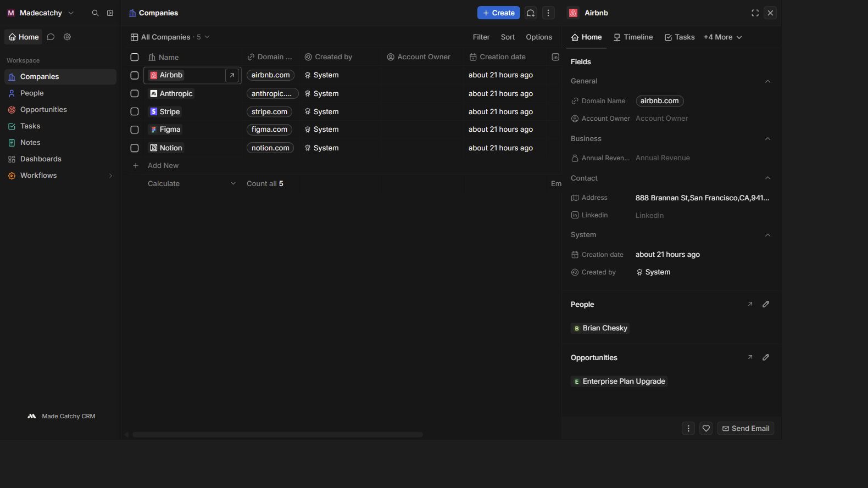868x488 pixels.
Task: Select all companies with header checkbox
Action: coord(135,57)
